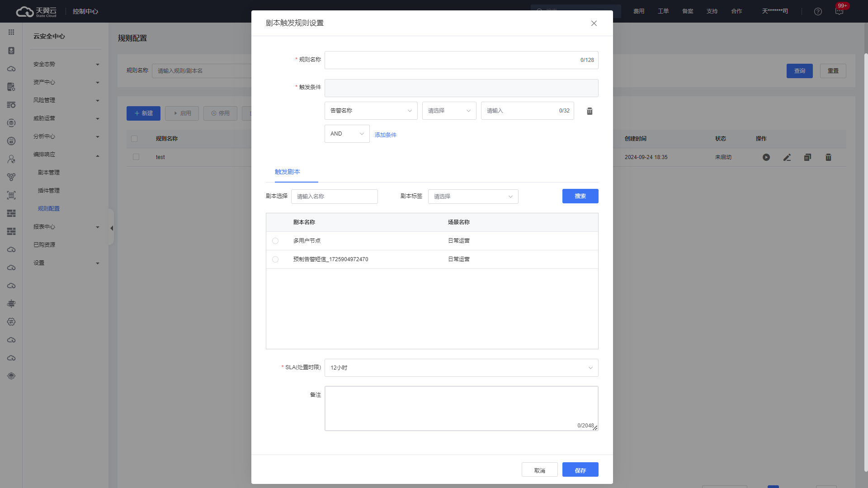
Task: Collapse 编排响应 in the sidebar
Action: [x=66, y=155]
